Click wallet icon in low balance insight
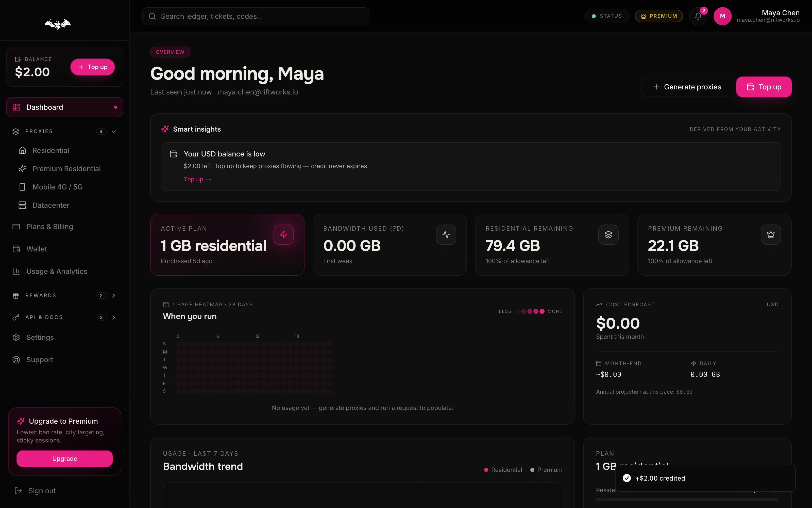 tap(174, 154)
